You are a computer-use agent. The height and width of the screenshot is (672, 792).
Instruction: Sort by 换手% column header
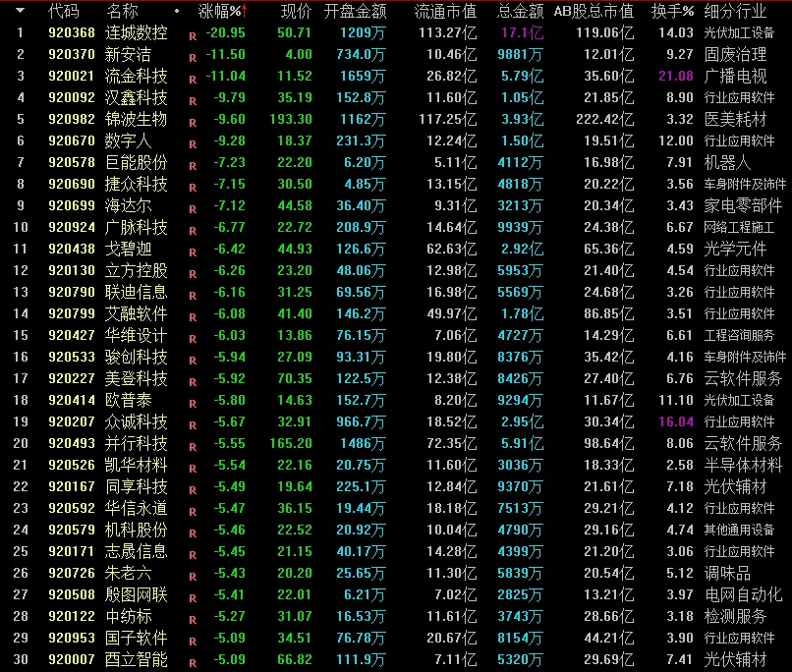point(672,11)
